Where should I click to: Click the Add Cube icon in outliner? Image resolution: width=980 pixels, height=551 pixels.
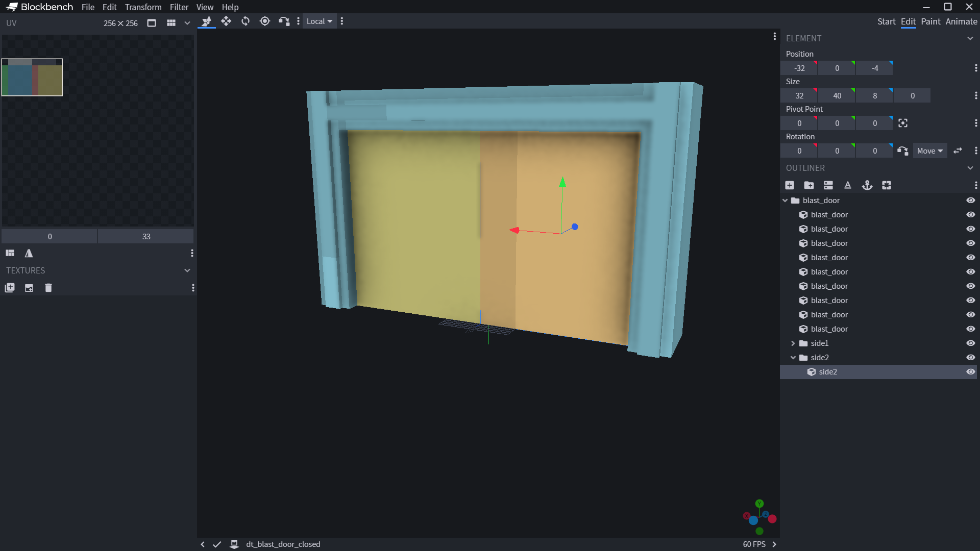click(x=790, y=185)
